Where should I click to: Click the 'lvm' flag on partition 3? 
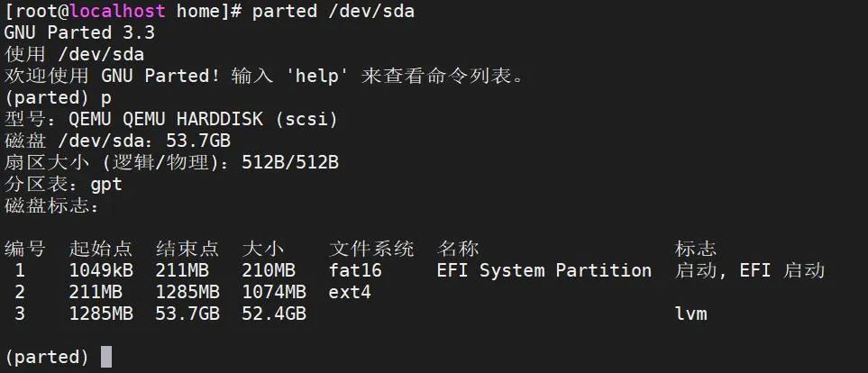point(690,314)
